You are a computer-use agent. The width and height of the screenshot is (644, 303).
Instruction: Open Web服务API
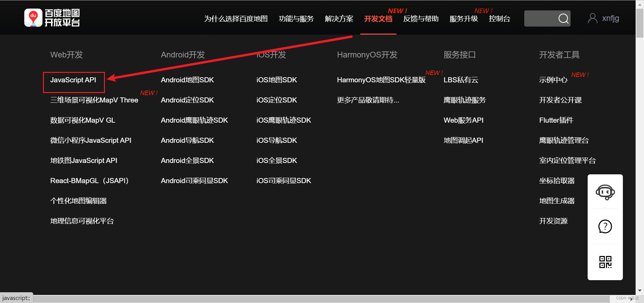[464, 120]
